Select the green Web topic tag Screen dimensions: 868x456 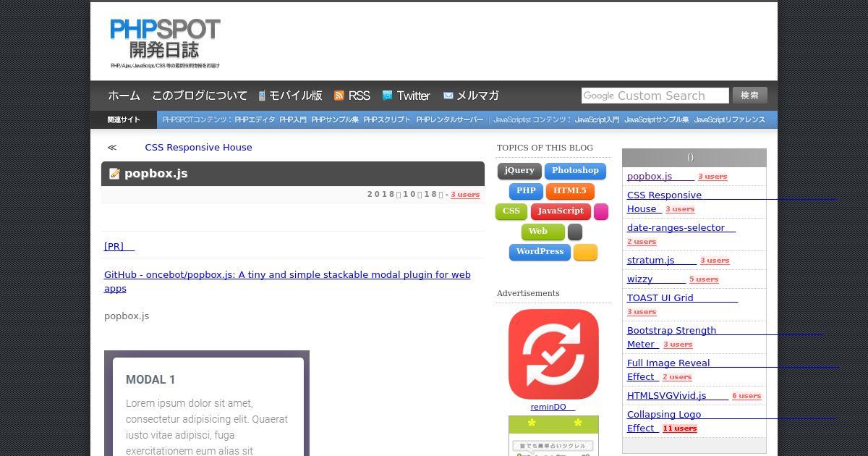(543, 232)
